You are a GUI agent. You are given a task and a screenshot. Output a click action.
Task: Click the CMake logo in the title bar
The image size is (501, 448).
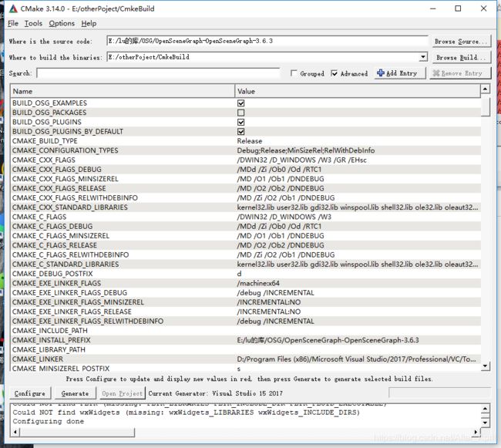pyautogui.click(x=13, y=8)
